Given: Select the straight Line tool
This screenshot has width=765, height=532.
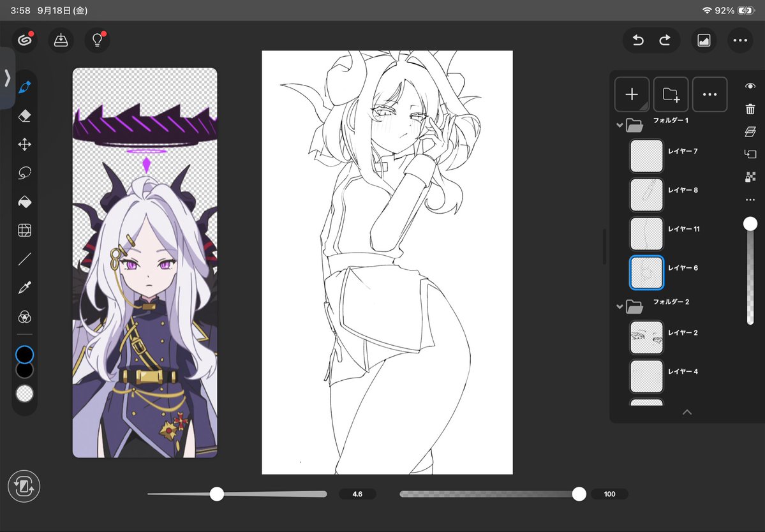Looking at the screenshot, I should click(24, 259).
